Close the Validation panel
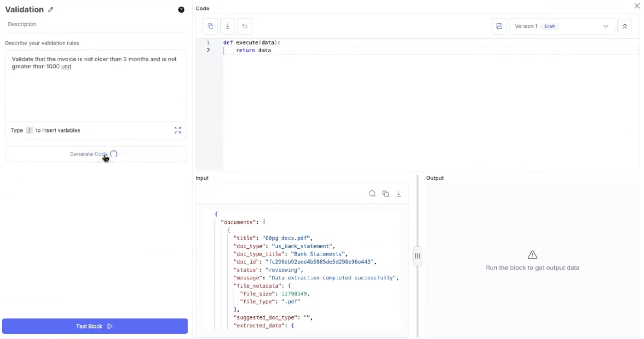The height and width of the screenshot is (339, 644). coord(637,6)
